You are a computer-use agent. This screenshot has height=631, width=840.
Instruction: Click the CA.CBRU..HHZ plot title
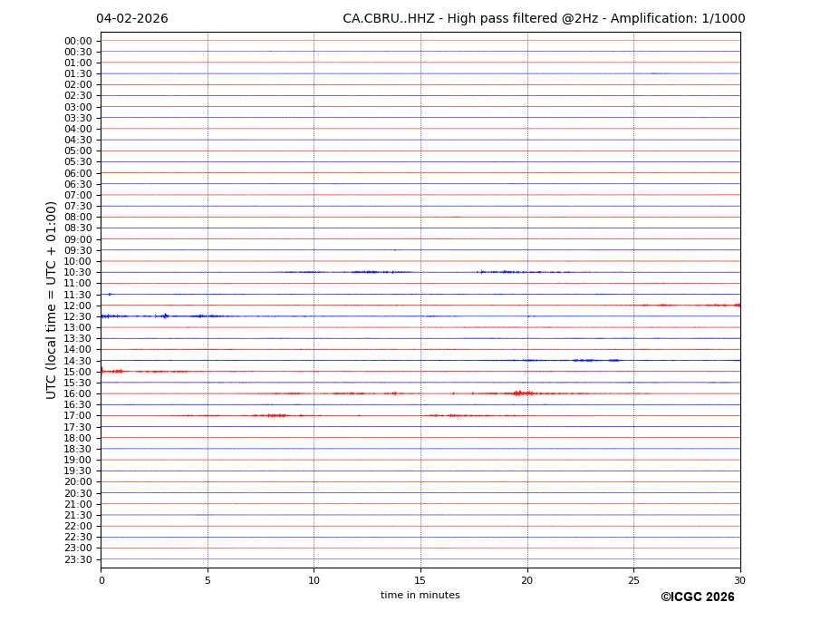tap(544, 19)
